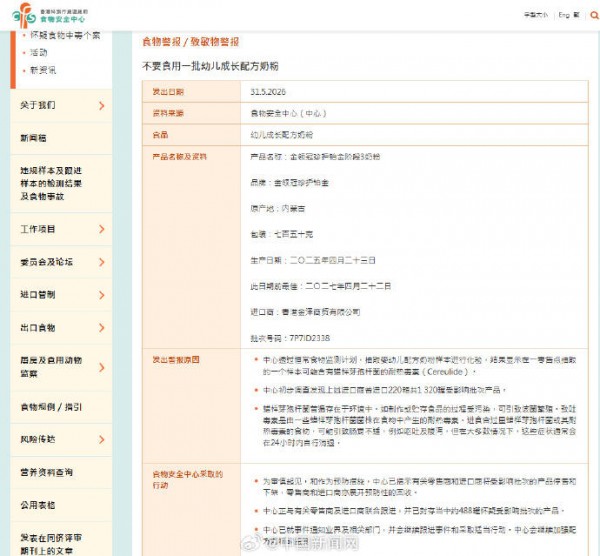Click the 食物安全中心采取的行动 row label
The height and width of the screenshot is (556, 600).
point(187,479)
